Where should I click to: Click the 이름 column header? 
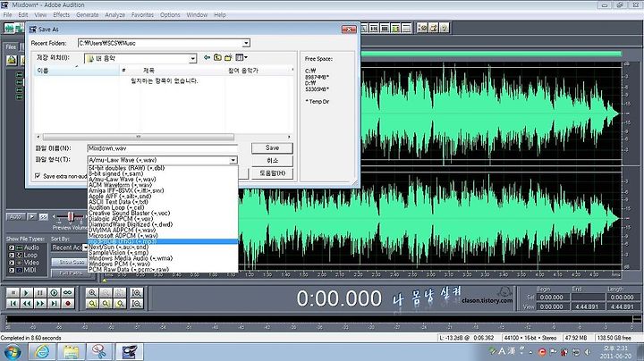(76, 71)
